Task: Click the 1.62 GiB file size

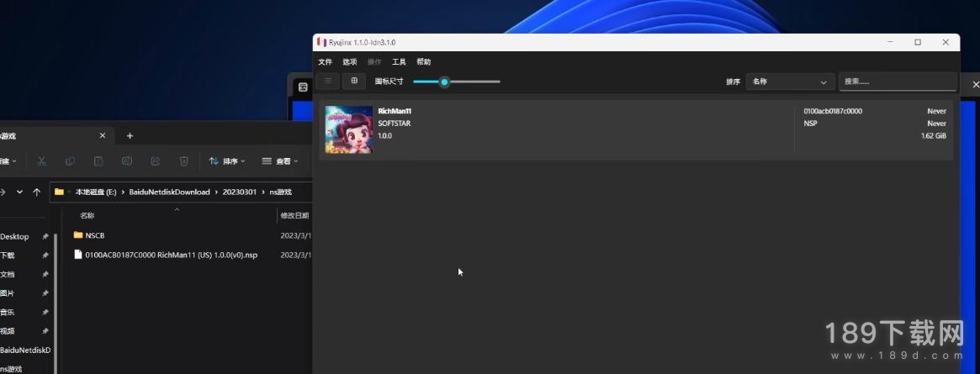Action: 933,135
